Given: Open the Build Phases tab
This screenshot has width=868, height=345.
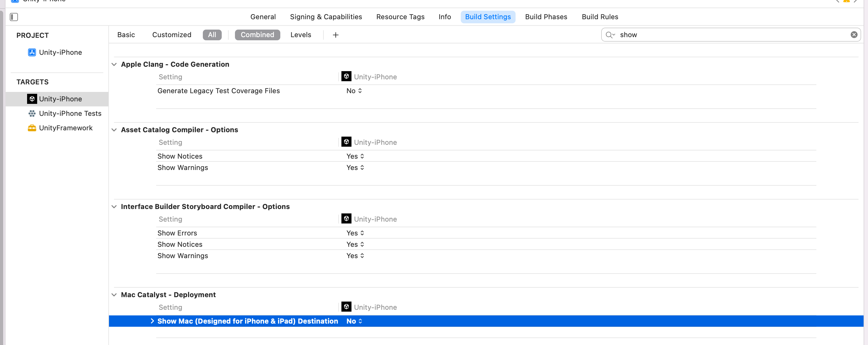Looking at the screenshot, I should pos(546,17).
